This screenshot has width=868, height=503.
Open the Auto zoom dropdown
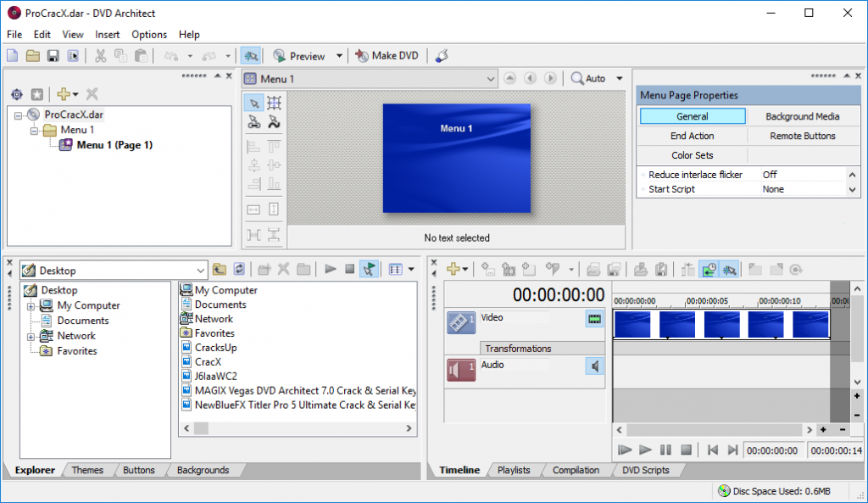tap(620, 79)
